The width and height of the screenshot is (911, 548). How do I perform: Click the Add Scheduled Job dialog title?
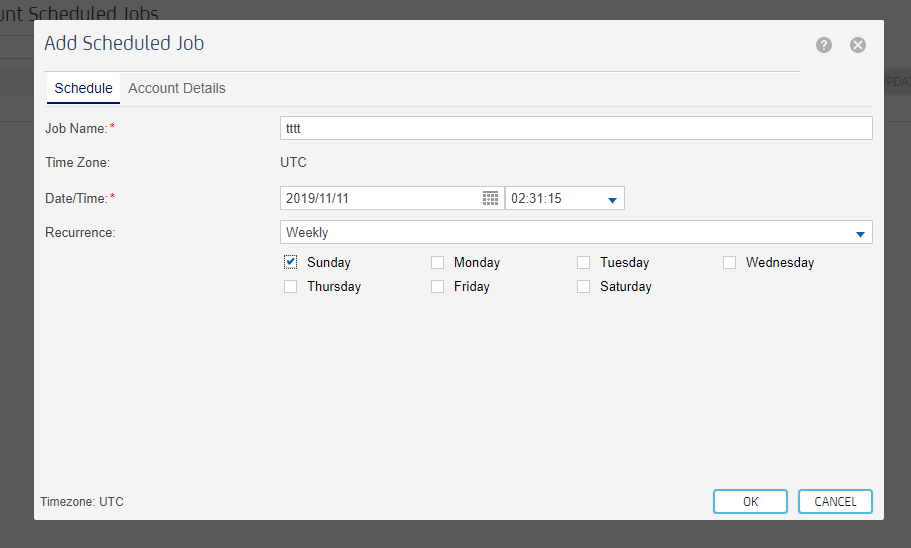(124, 44)
